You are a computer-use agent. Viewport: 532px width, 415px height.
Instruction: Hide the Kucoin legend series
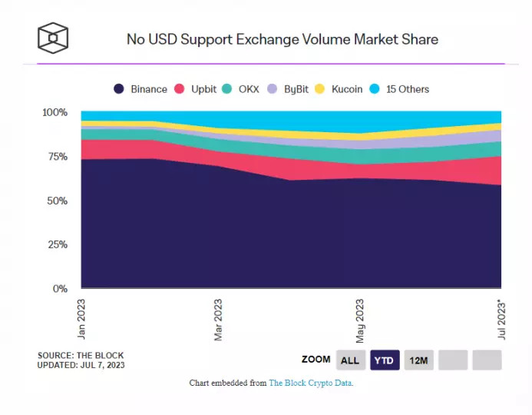tap(340, 89)
